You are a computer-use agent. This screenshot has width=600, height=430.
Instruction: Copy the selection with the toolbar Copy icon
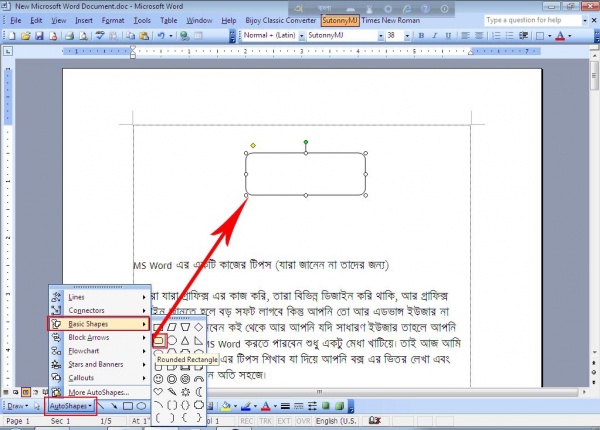pos(131,36)
